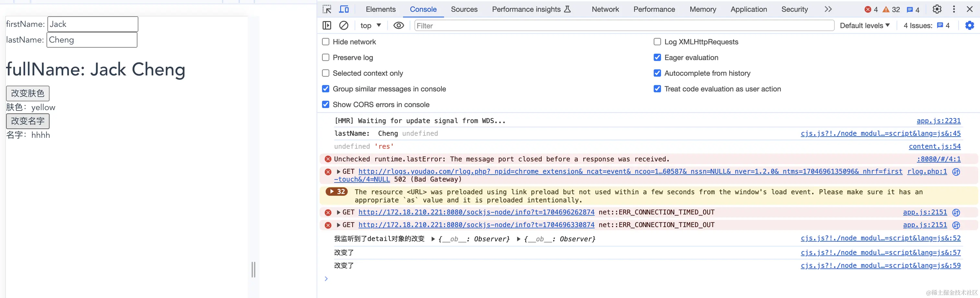The image size is (980, 298).
Task: Open the Security tab
Action: tap(794, 9)
